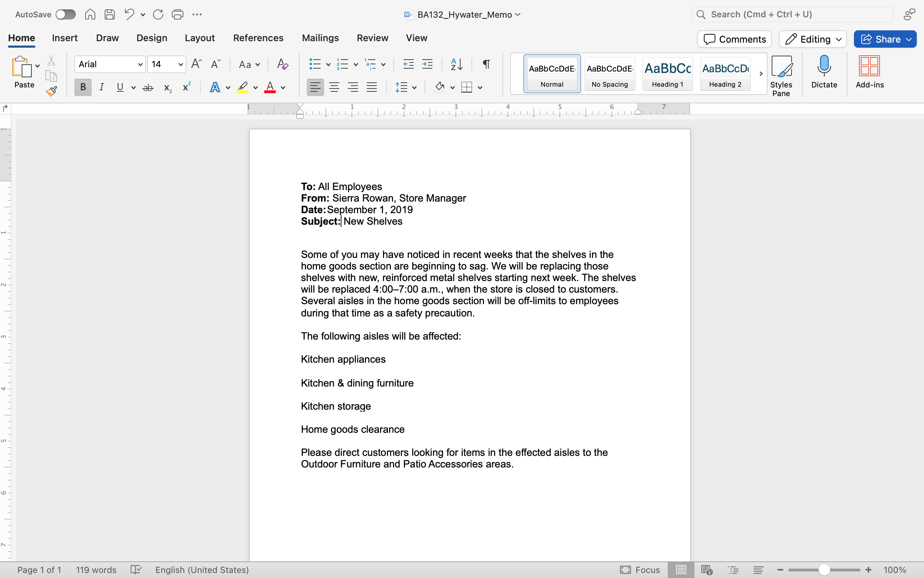Toggle superscript formatting

point(186,87)
